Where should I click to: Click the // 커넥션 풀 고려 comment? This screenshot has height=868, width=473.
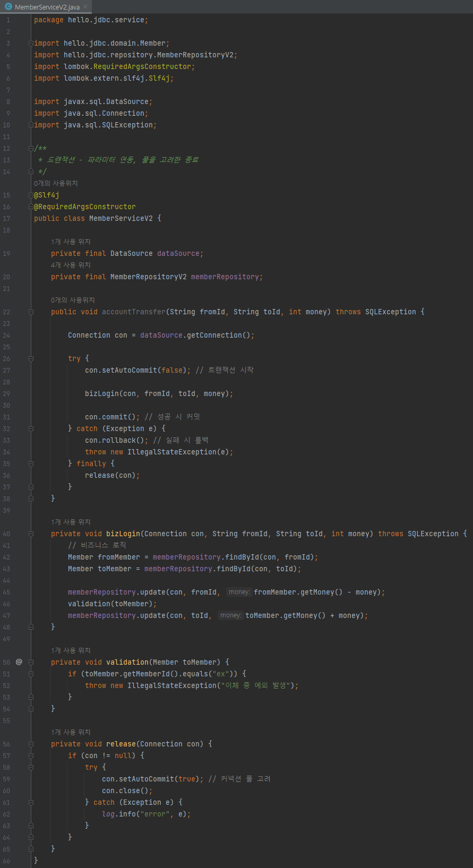(x=239, y=779)
